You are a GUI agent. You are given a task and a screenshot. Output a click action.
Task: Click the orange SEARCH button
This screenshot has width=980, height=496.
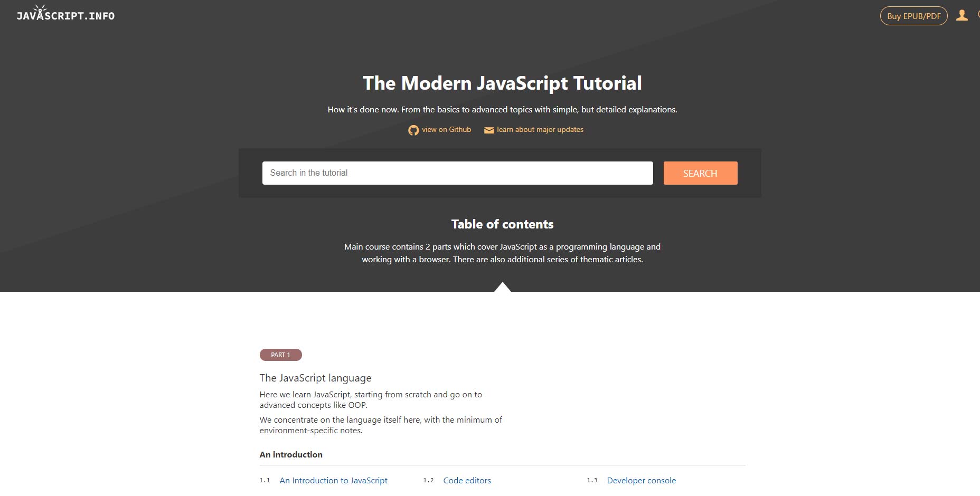click(x=700, y=173)
